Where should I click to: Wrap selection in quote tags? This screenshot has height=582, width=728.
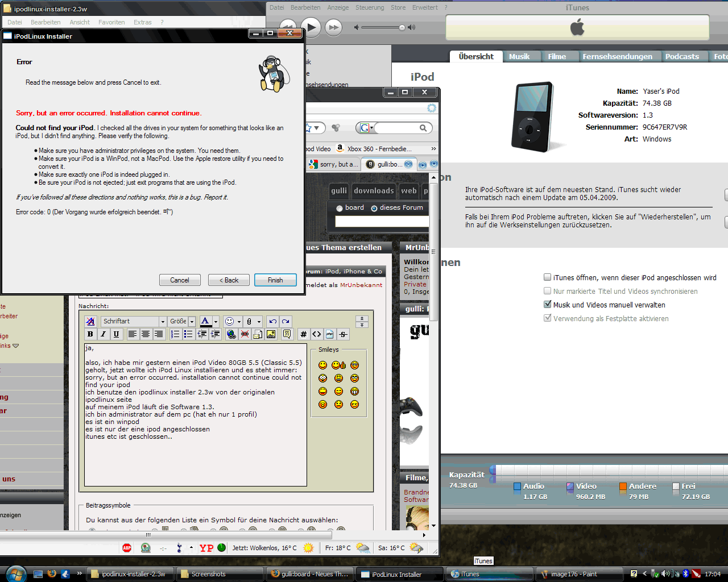tap(287, 334)
